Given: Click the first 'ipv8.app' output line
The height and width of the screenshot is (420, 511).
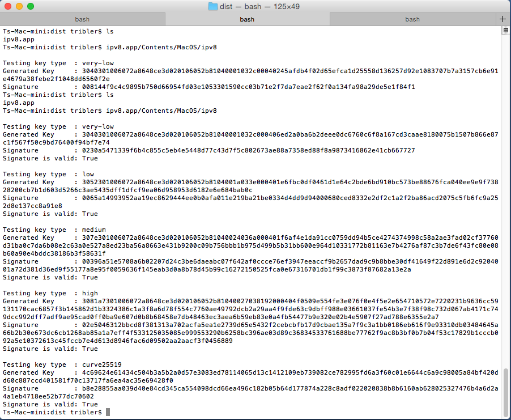Looking at the screenshot, I should 19,39.
